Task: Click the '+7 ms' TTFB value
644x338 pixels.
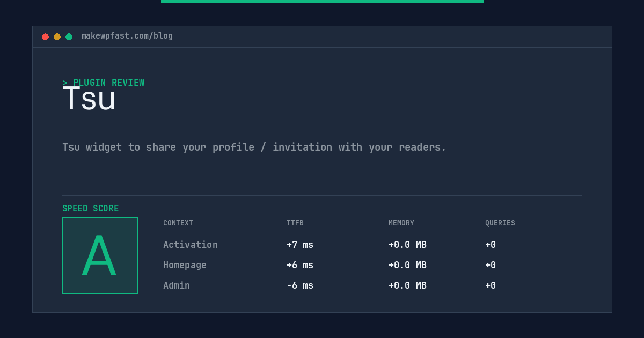Action: [x=300, y=245]
